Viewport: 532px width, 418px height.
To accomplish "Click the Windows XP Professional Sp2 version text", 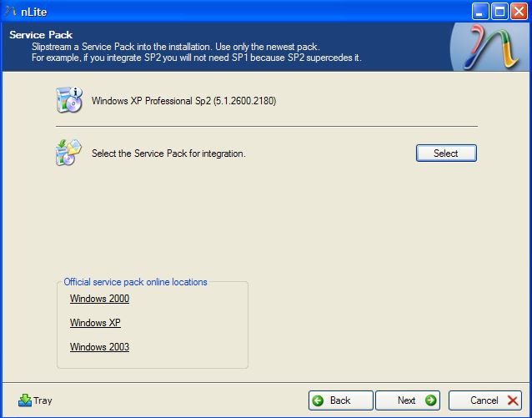I will click(x=183, y=101).
